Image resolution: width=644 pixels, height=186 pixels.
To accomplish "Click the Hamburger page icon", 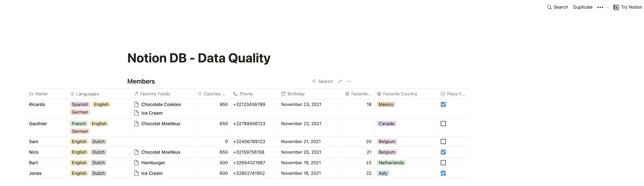I will pos(136,163).
